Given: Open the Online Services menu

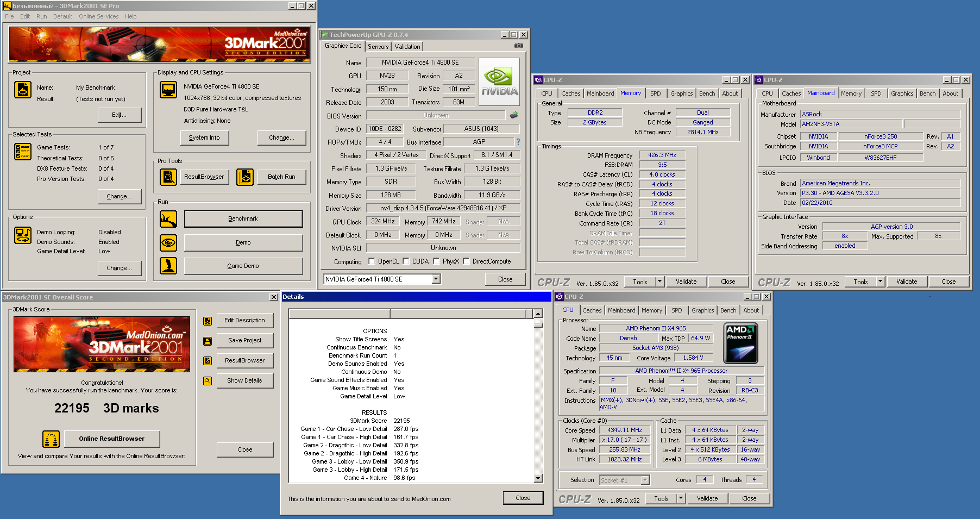Looking at the screenshot, I should coord(98,16).
